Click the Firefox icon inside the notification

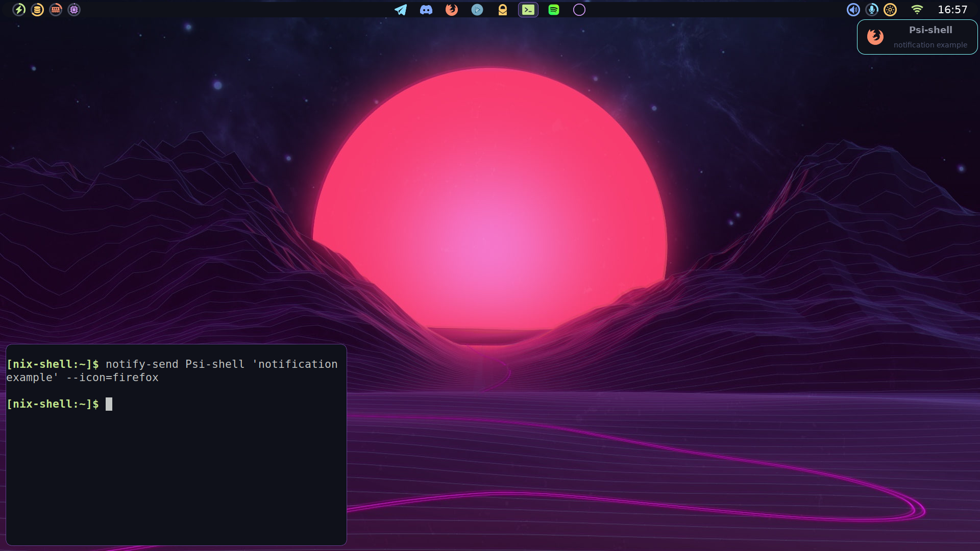point(875,37)
